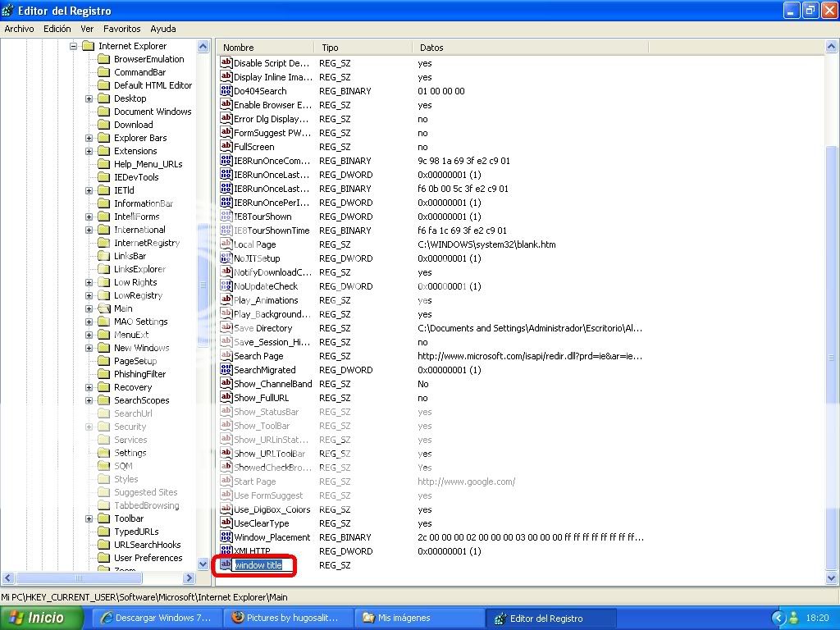The height and width of the screenshot is (630, 840).
Task: Click the URLSearchHooks folder icon
Action: [x=104, y=545]
